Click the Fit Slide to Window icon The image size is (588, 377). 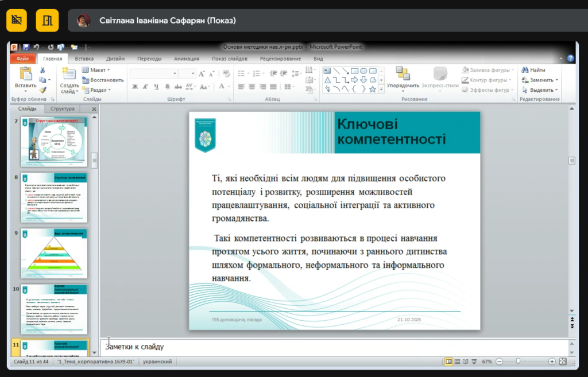click(563, 362)
